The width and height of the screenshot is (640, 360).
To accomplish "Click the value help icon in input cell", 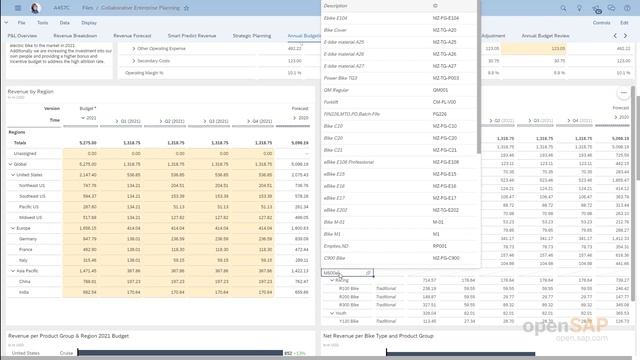I will (368, 273).
